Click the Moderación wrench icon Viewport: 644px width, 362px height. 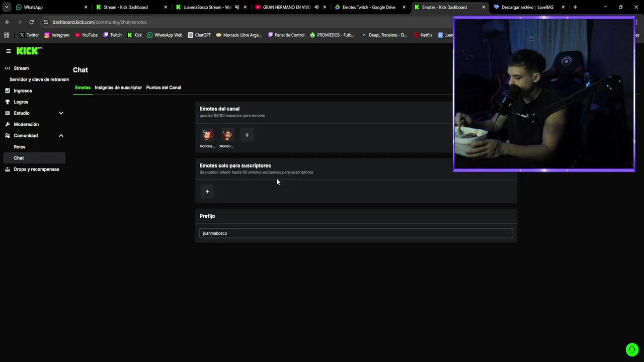pyautogui.click(x=8, y=124)
